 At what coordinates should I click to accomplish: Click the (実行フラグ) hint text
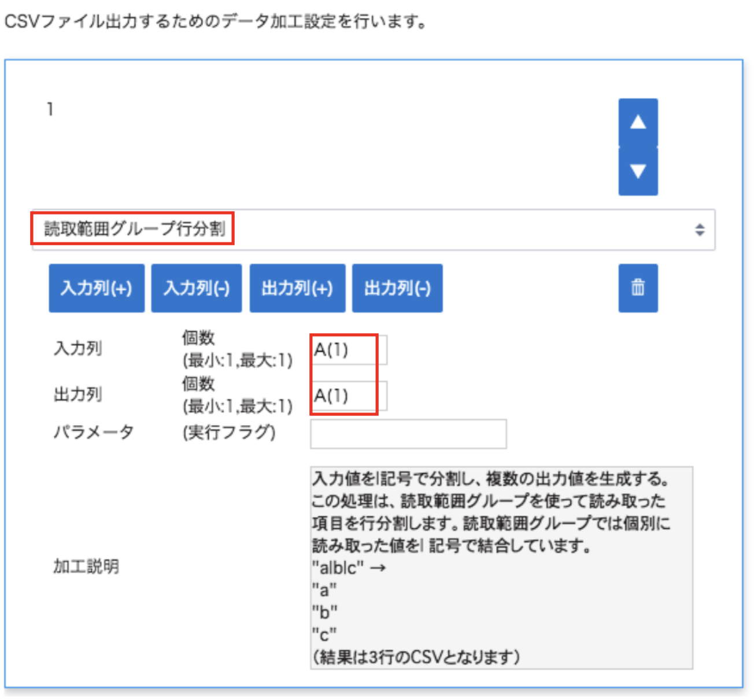[x=230, y=432]
